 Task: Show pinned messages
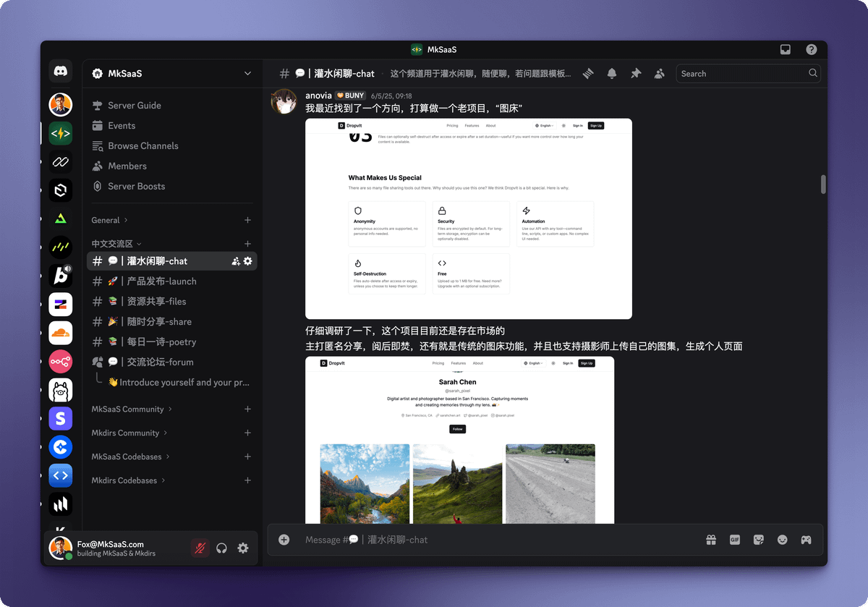[636, 73]
